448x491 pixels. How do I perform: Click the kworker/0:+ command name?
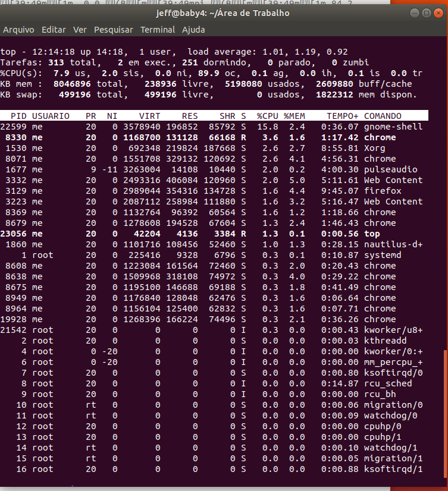pyautogui.click(x=393, y=351)
